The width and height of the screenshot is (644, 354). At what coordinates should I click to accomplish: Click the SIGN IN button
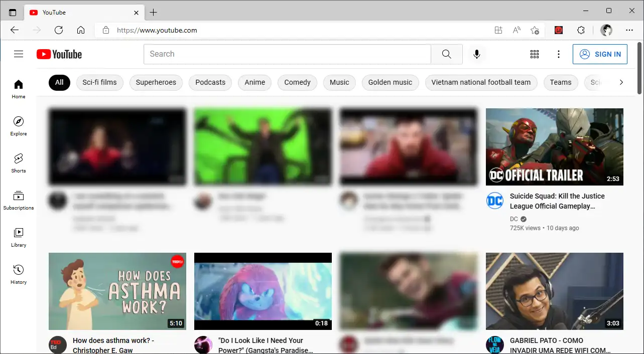click(x=600, y=54)
